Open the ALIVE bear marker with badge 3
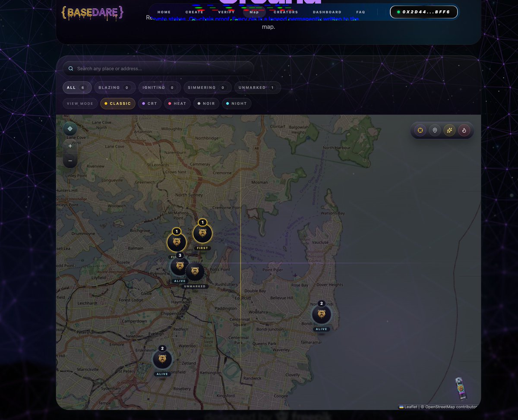Screen dimensions: 518x420 click(180, 266)
